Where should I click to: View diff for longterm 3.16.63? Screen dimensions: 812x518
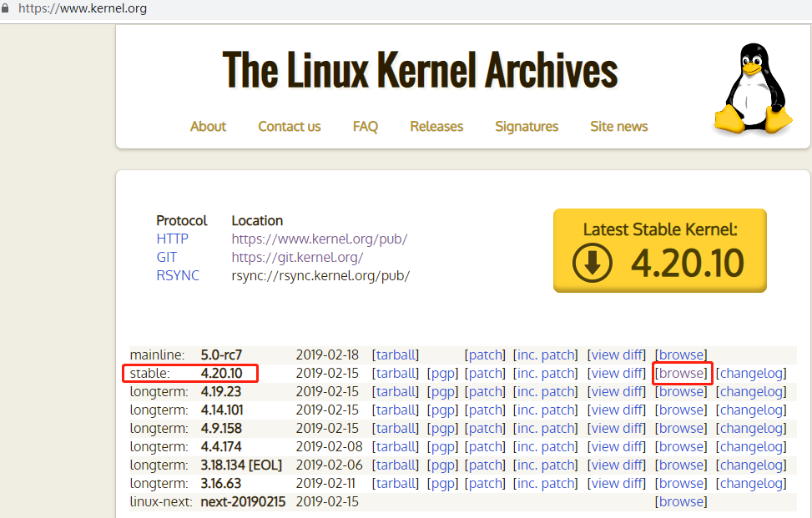coord(617,483)
